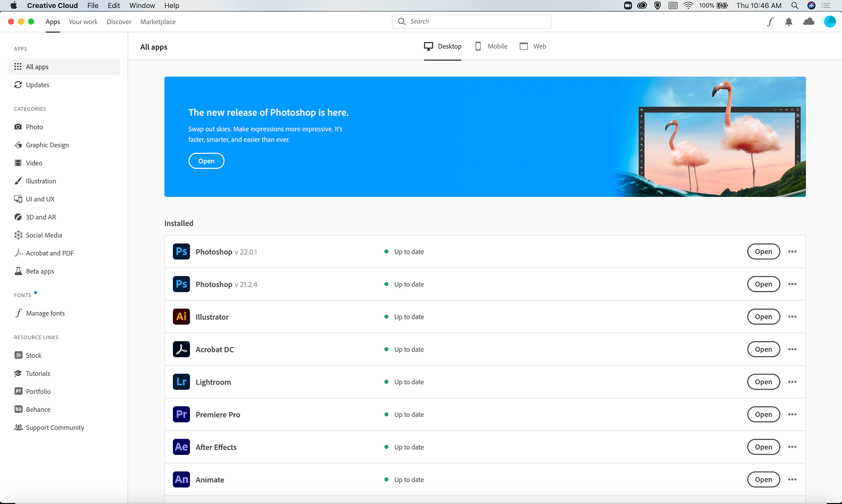This screenshot has height=504, width=842.
Task: Select the Photo category
Action: pyautogui.click(x=64, y=127)
